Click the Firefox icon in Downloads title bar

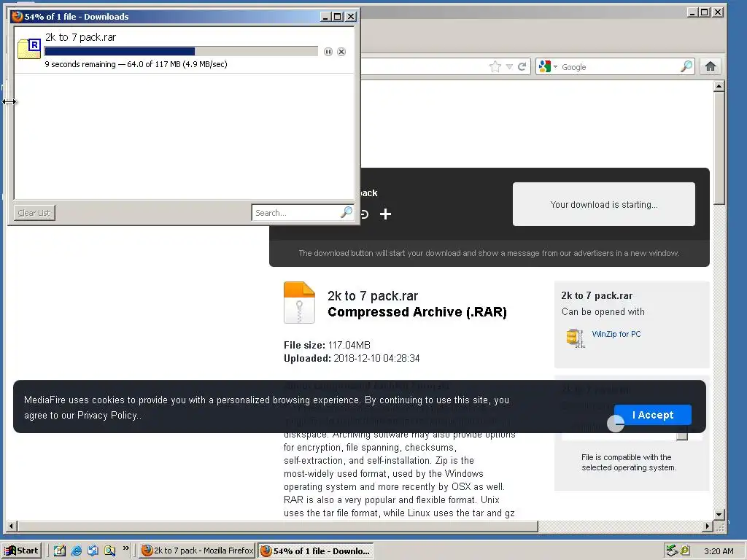tap(18, 16)
